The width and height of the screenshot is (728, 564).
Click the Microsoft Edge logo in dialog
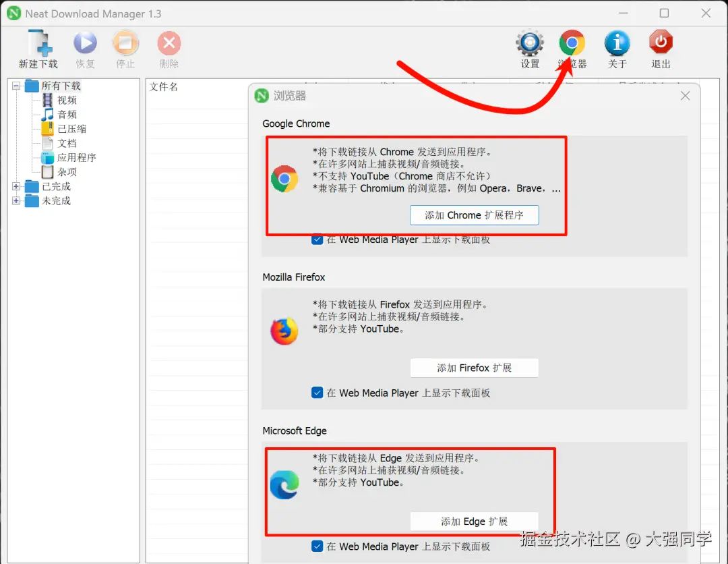284,484
